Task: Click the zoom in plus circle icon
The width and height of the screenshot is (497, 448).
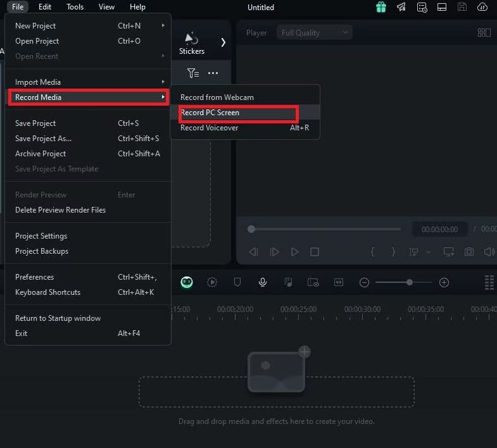Action: point(444,282)
